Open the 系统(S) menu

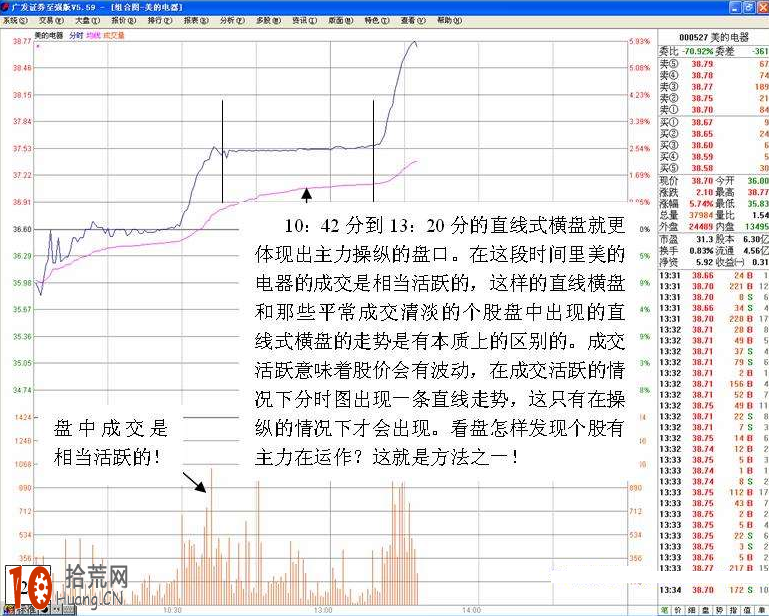click(16, 21)
